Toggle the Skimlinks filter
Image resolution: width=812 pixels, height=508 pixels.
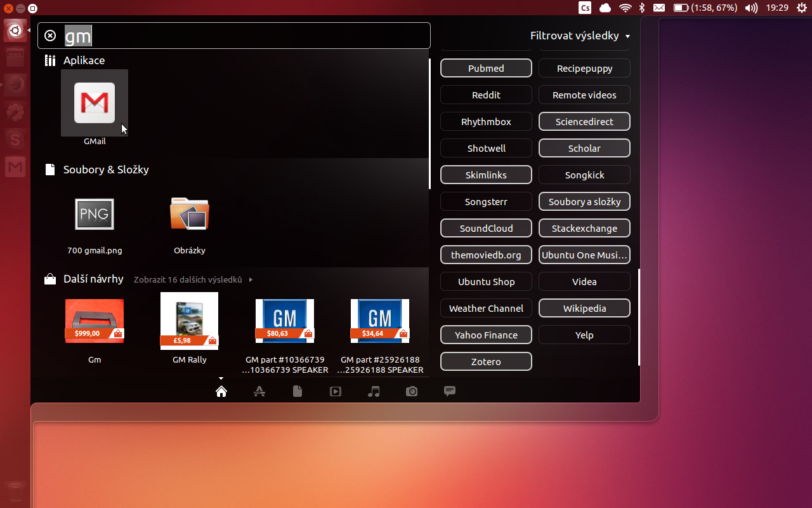tap(486, 175)
